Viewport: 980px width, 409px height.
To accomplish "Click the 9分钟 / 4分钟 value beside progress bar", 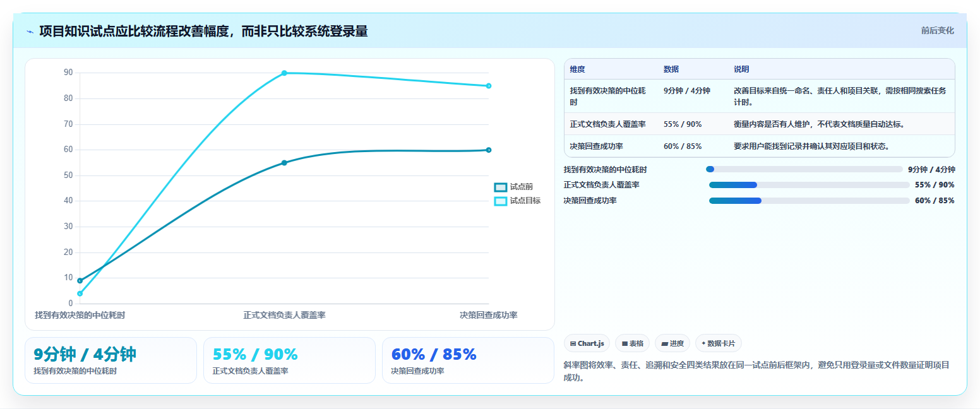I will point(931,169).
